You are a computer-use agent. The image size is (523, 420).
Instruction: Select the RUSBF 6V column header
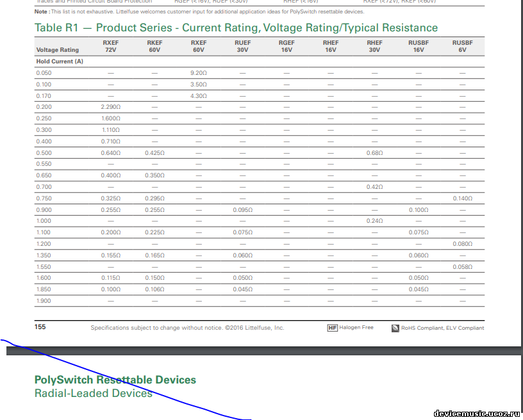(462, 46)
